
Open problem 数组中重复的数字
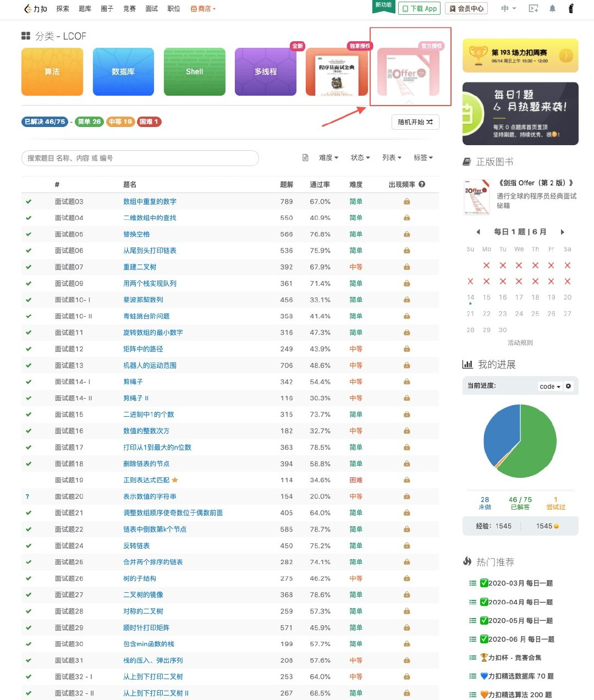pos(150,202)
